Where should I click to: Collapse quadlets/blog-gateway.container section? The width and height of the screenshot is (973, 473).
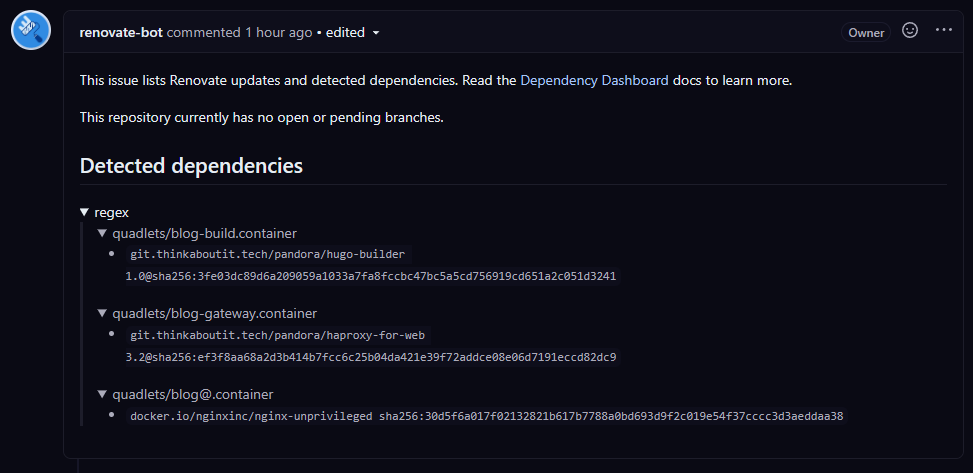(x=207, y=313)
